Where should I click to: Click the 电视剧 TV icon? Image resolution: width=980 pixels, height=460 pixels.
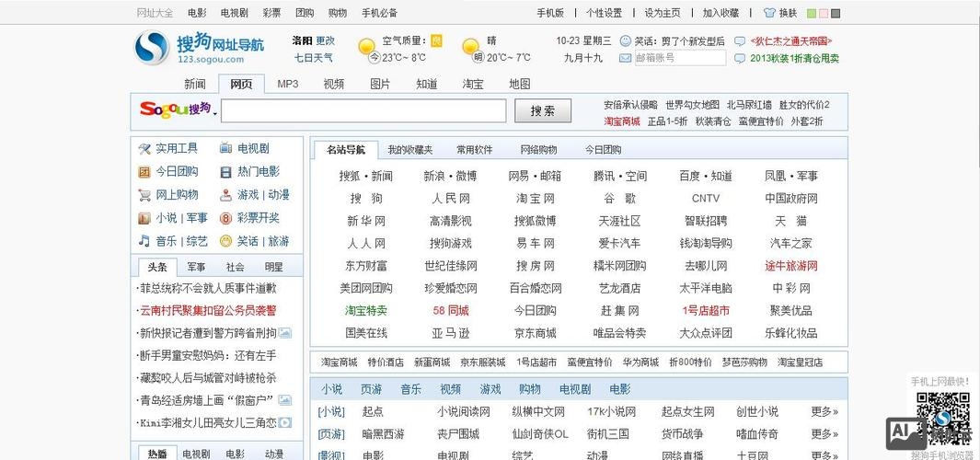coord(225,149)
